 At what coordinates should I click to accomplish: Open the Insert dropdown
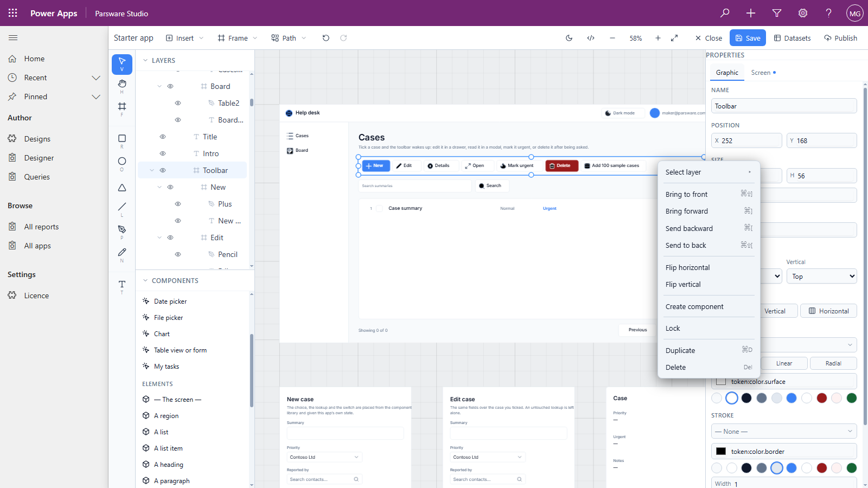tap(184, 38)
